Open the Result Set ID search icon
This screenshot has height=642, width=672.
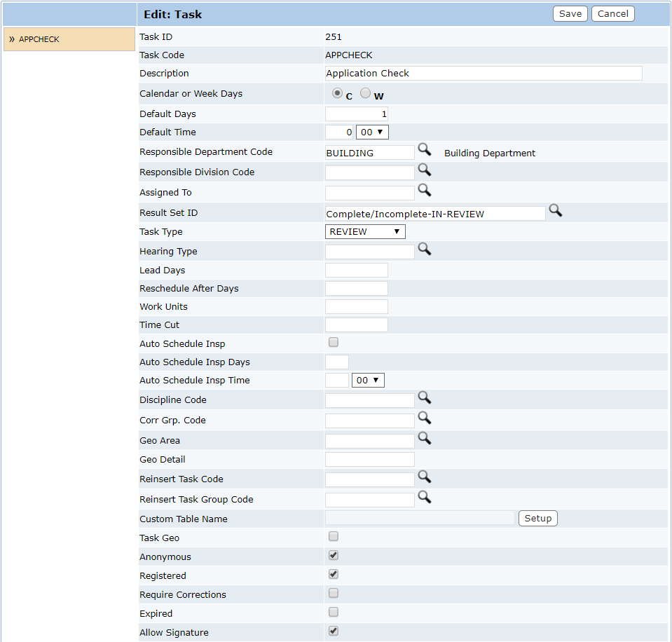tap(555, 210)
